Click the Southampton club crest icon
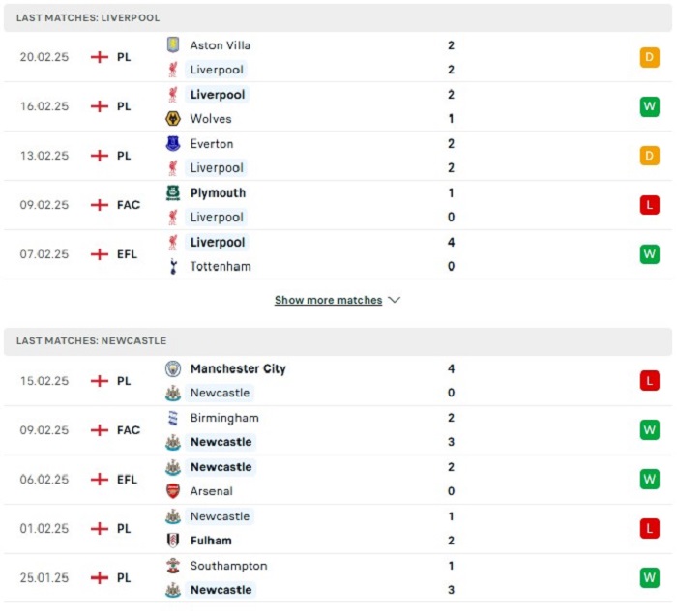Viewport: 677px width, 616px height. [x=173, y=566]
